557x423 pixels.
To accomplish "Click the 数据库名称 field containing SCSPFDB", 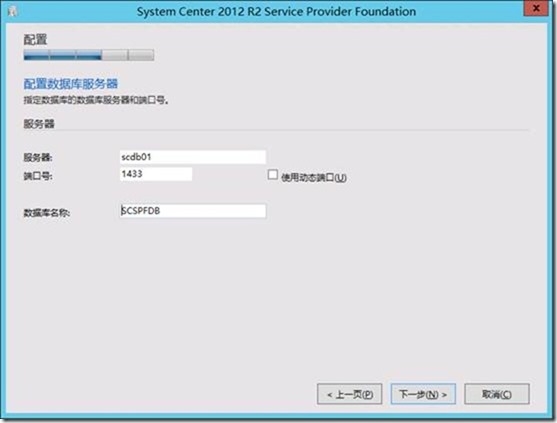I will click(x=193, y=211).
